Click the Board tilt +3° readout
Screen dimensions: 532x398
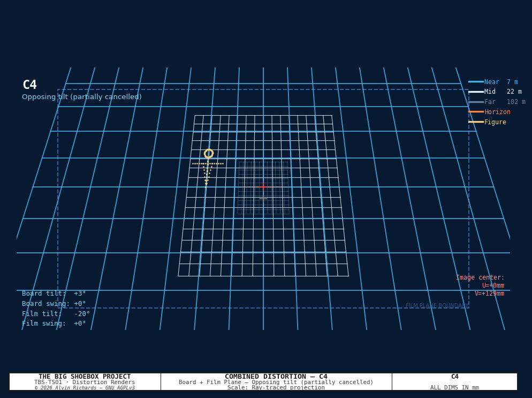54,294
